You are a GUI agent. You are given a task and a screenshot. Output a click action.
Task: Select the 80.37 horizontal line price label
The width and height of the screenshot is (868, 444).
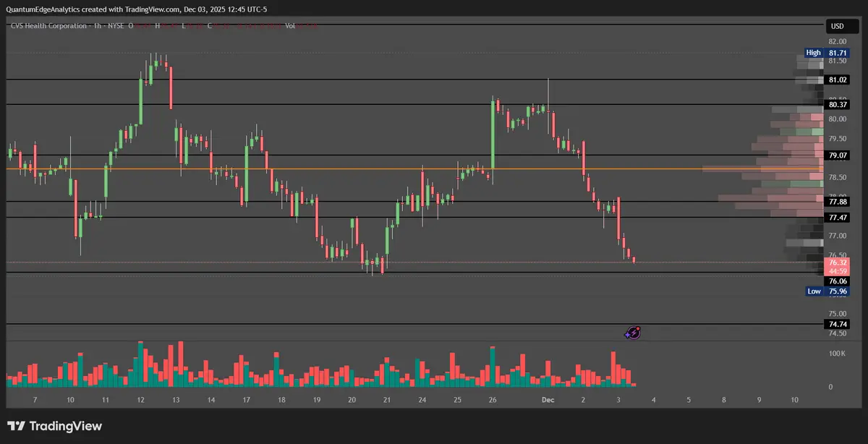coord(838,105)
